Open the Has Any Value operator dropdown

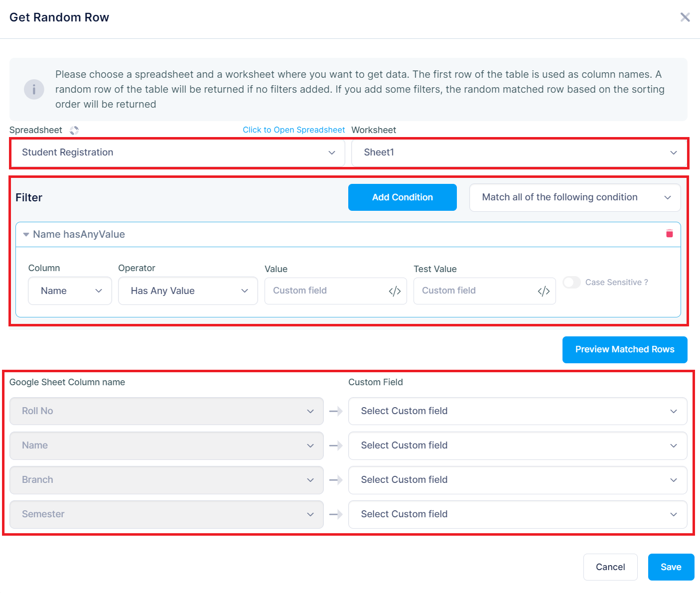click(188, 291)
